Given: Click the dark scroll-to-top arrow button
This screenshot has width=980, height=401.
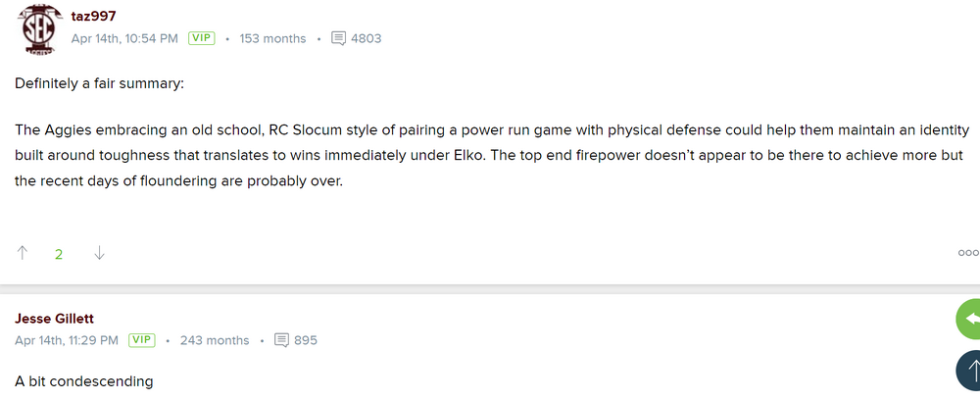Looking at the screenshot, I should [968, 372].
